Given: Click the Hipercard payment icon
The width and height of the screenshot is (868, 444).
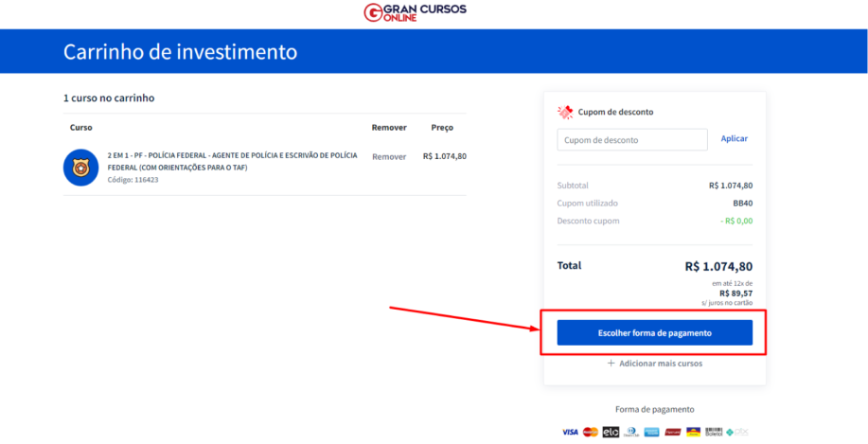Looking at the screenshot, I should click(673, 432).
